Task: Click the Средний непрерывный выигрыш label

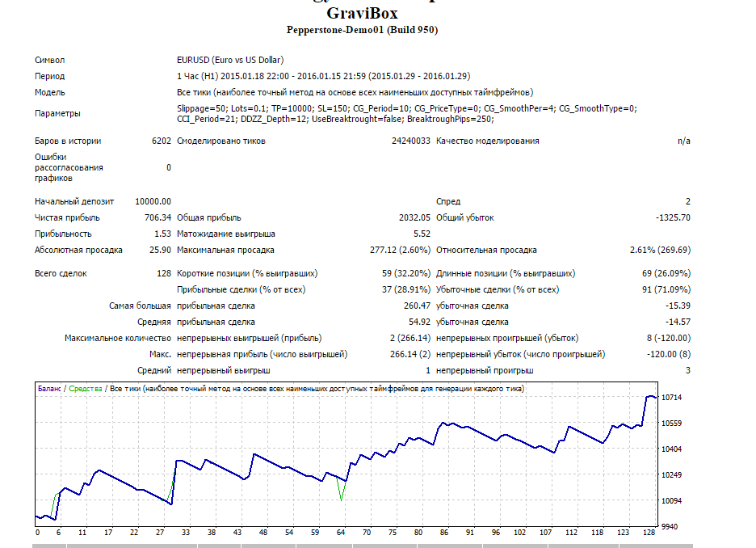Action: pyautogui.click(x=204, y=370)
